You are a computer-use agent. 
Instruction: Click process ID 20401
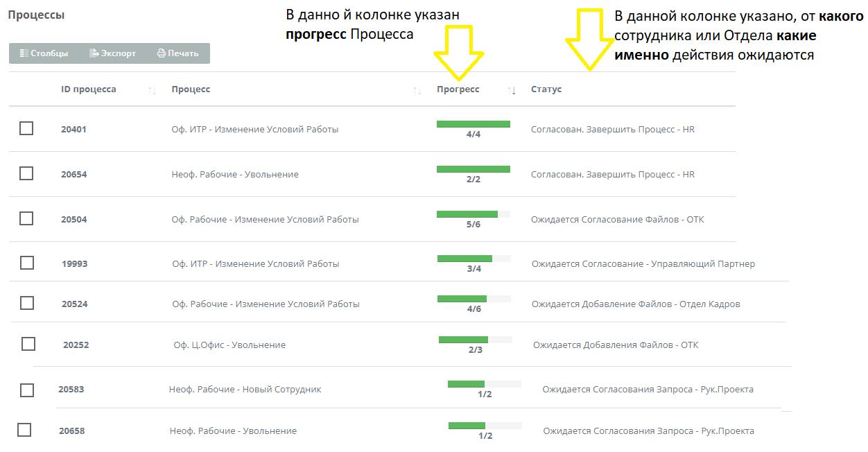(x=73, y=130)
